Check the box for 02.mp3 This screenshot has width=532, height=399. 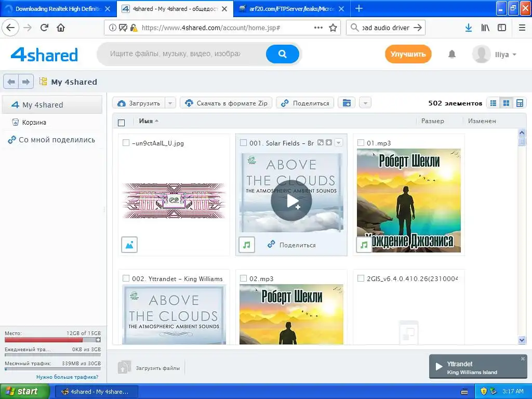[x=243, y=278]
